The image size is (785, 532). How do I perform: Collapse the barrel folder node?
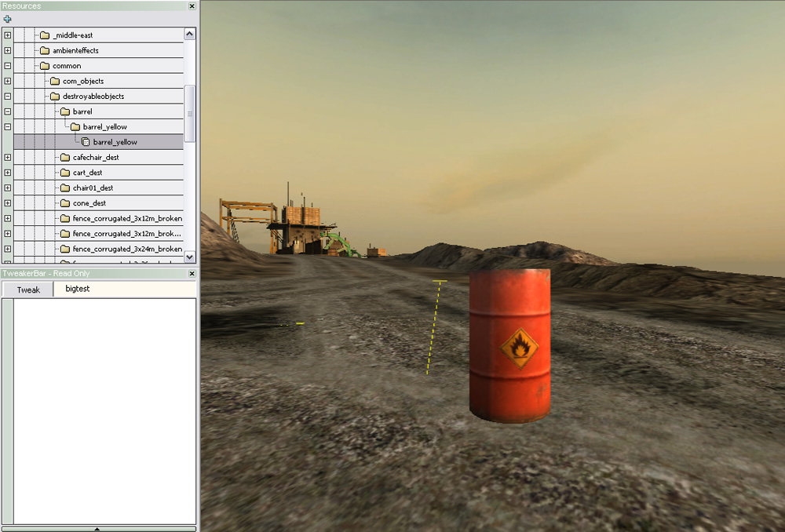(8, 111)
